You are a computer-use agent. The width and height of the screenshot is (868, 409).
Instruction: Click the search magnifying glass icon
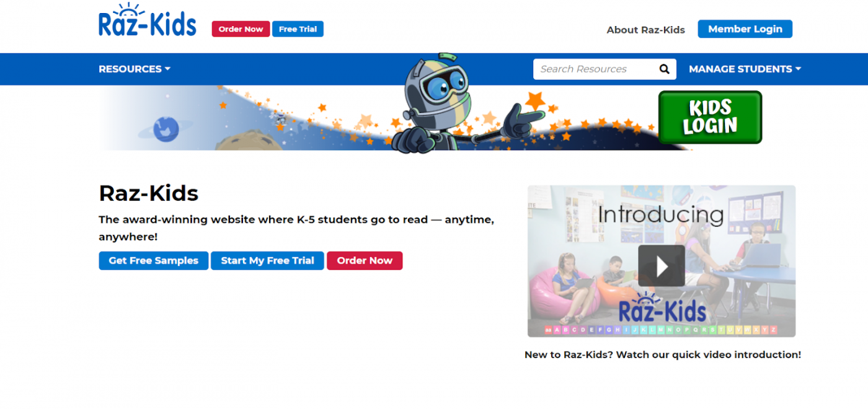[x=663, y=69]
